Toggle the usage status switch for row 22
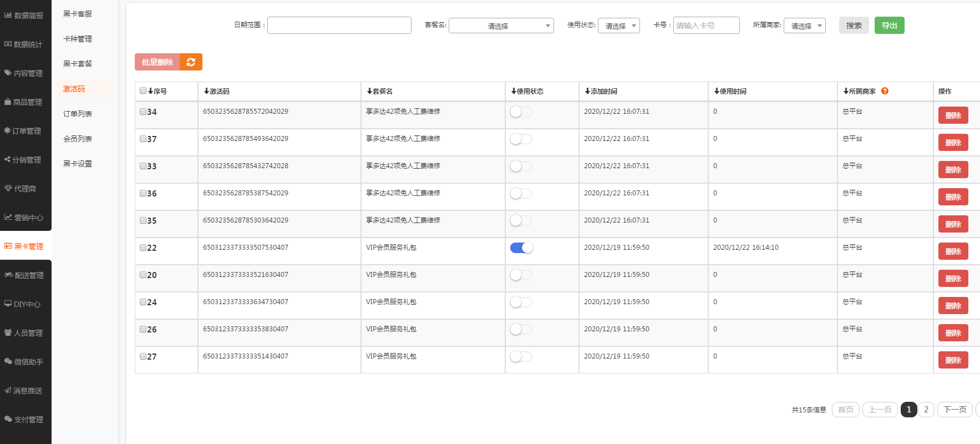 pyautogui.click(x=521, y=248)
